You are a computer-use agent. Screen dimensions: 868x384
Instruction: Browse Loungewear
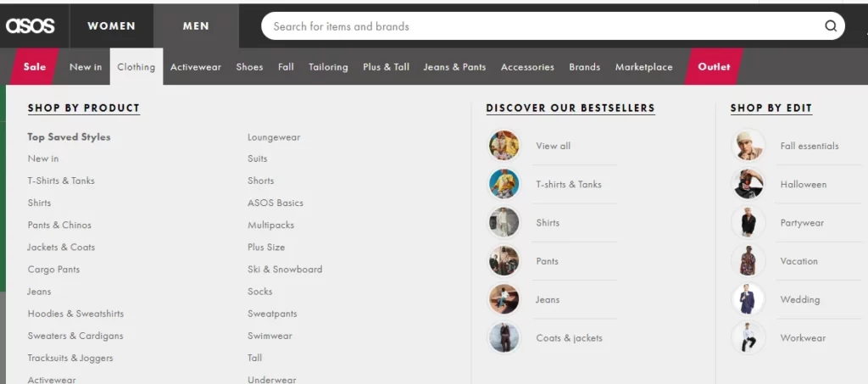[274, 137]
